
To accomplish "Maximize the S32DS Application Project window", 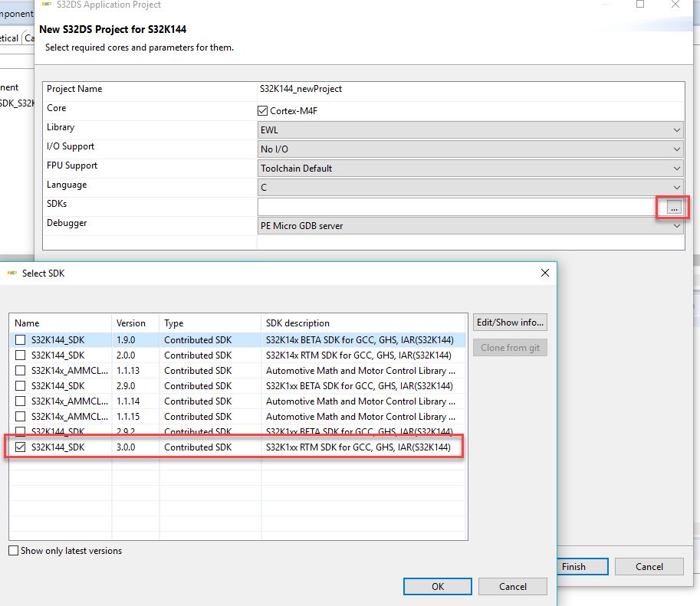I will 640,5.
